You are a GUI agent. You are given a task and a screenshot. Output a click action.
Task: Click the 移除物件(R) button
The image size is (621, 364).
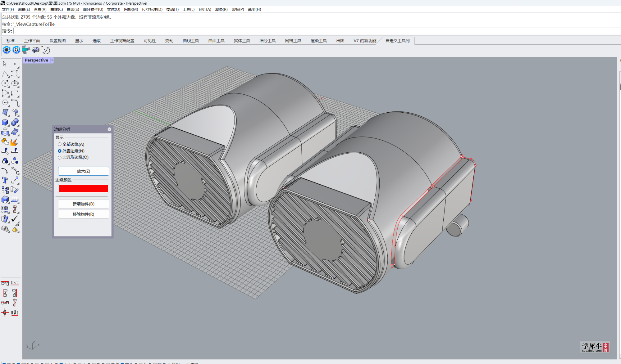click(83, 214)
